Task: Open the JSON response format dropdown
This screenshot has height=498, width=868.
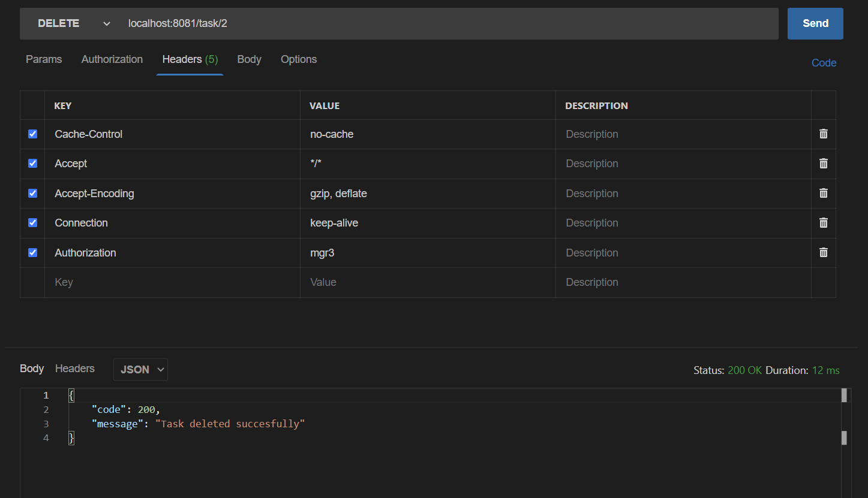Action: 140,369
